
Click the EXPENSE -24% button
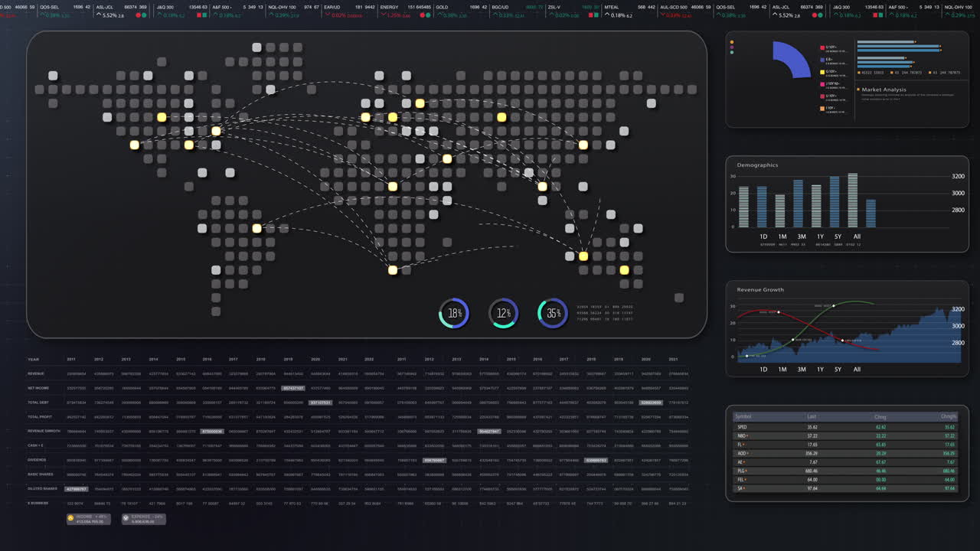pyautogui.click(x=143, y=518)
